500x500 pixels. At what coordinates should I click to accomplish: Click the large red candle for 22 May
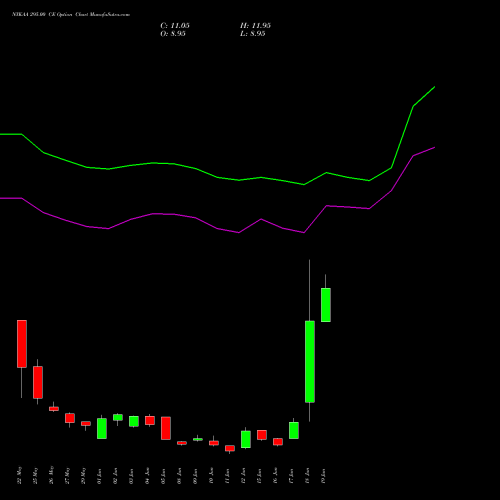click(x=22, y=344)
